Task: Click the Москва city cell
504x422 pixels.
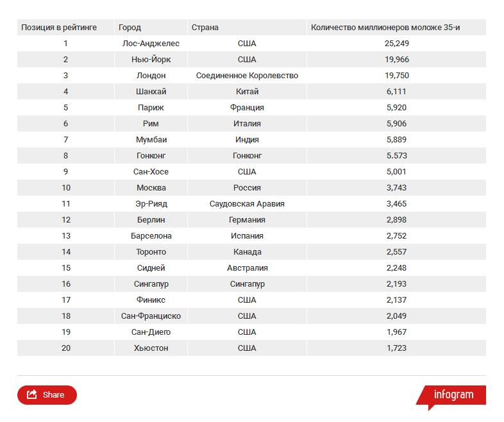Action: click(x=151, y=188)
